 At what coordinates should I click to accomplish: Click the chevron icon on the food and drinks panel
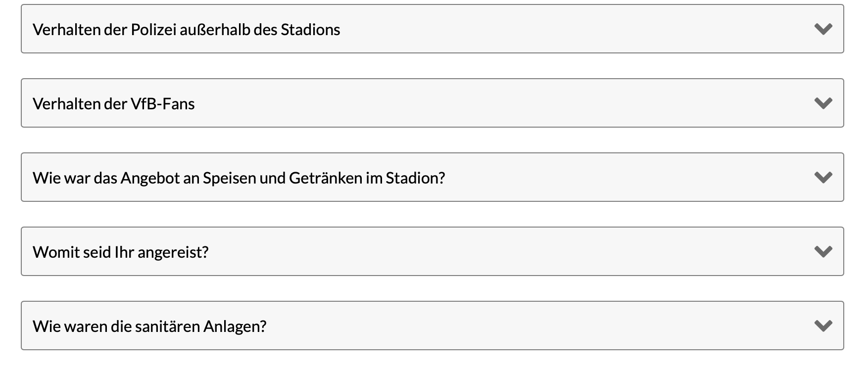pyautogui.click(x=823, y=177)
